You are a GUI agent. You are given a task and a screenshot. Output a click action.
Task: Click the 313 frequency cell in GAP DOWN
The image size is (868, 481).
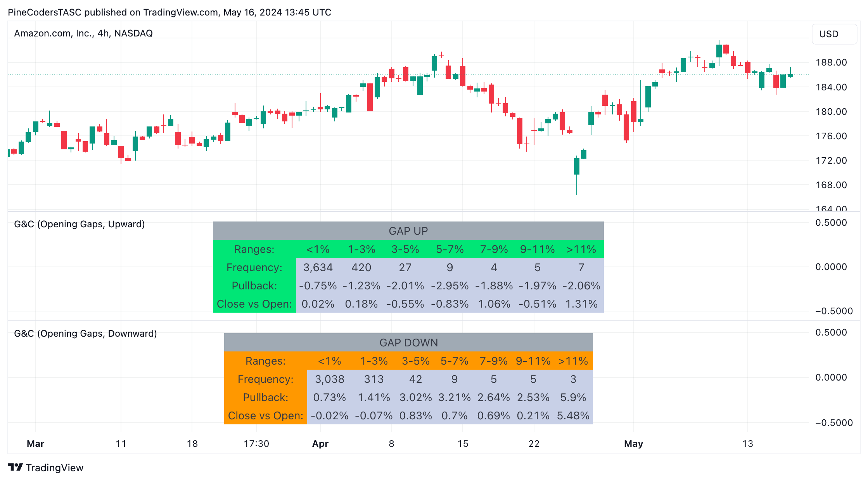(x=374, y=379)
